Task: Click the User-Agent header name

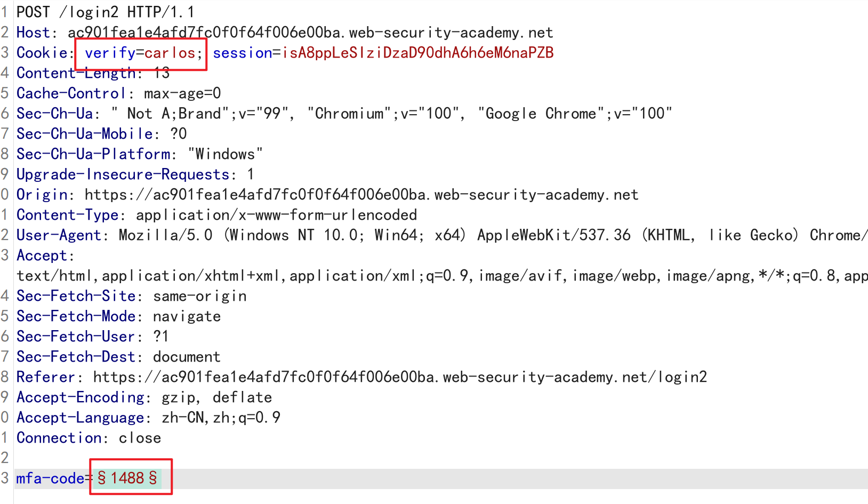Action: pos(59,235)
